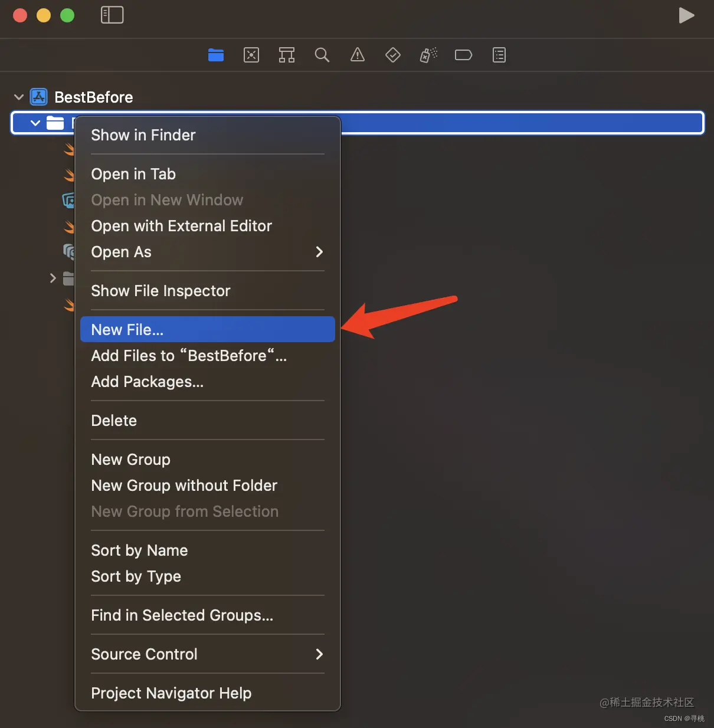Open Project Navigator Help

(208, 693)
